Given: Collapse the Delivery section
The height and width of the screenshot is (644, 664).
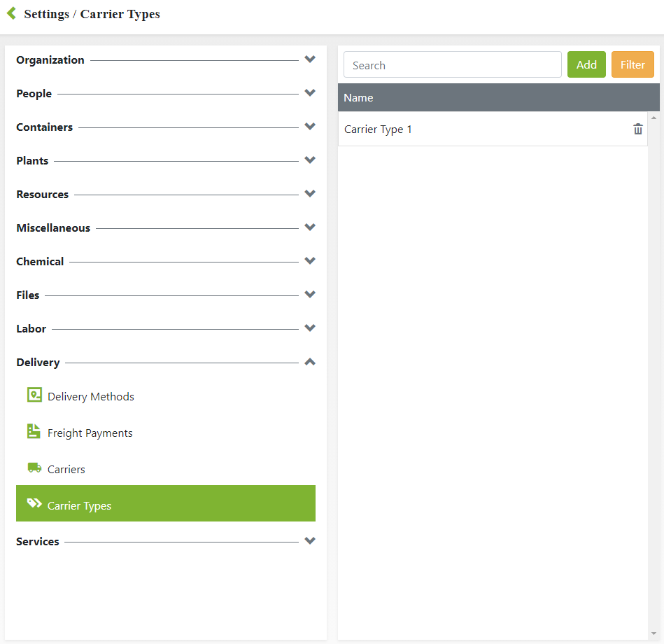Looking at the screenshot, I should coord(310,362).
